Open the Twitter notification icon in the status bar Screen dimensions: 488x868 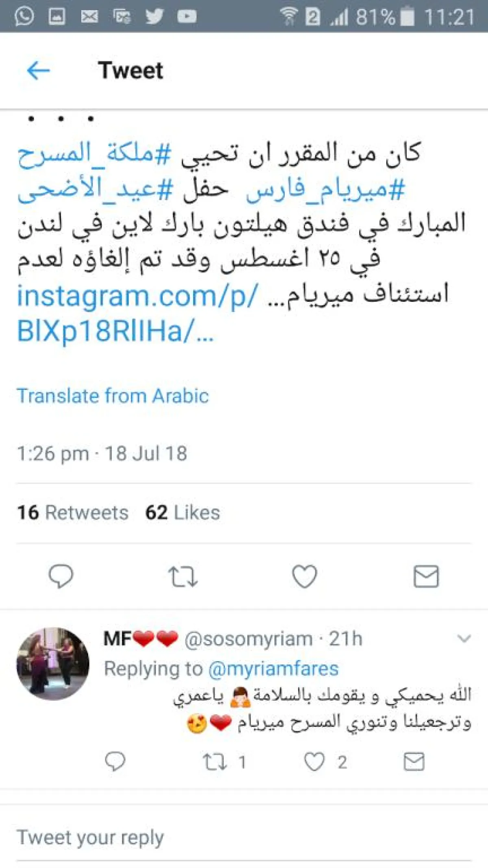(x=155, y=17)
